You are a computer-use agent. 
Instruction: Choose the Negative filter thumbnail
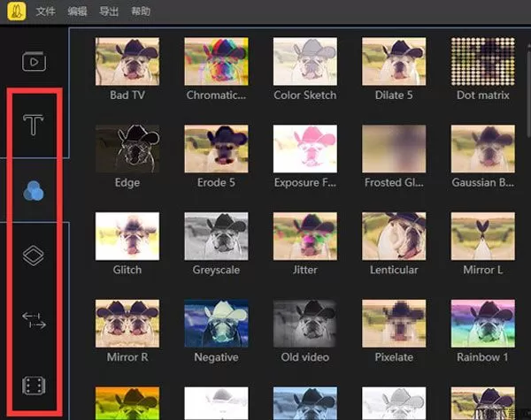[216, 323]
